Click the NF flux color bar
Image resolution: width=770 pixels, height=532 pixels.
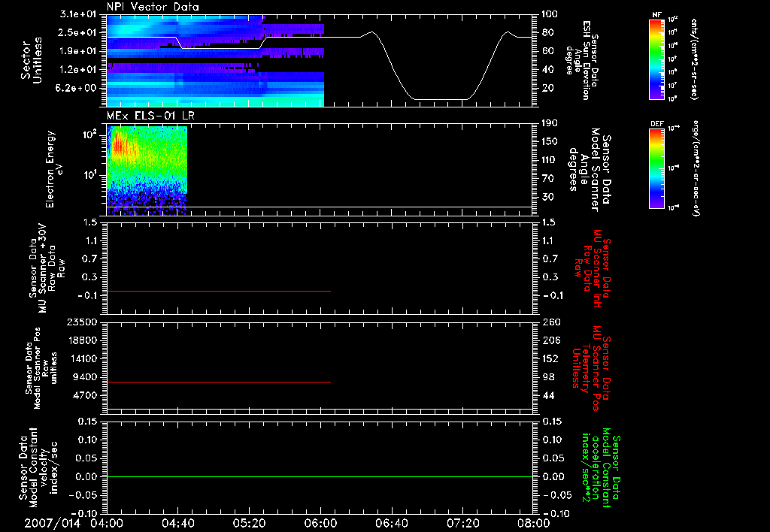tap(656, 59)
